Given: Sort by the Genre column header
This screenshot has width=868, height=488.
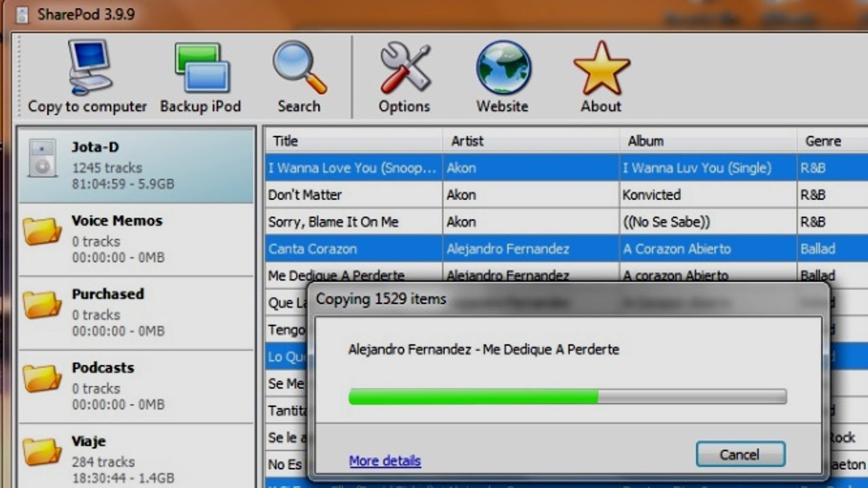Looking at the screenshot, I should [x=833, y=141].
